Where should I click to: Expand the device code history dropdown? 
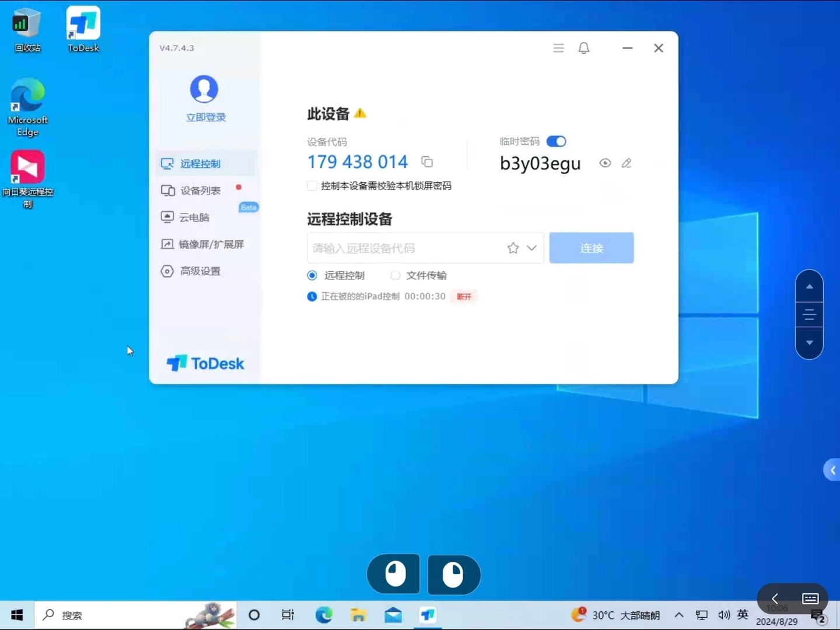[531, 248]
